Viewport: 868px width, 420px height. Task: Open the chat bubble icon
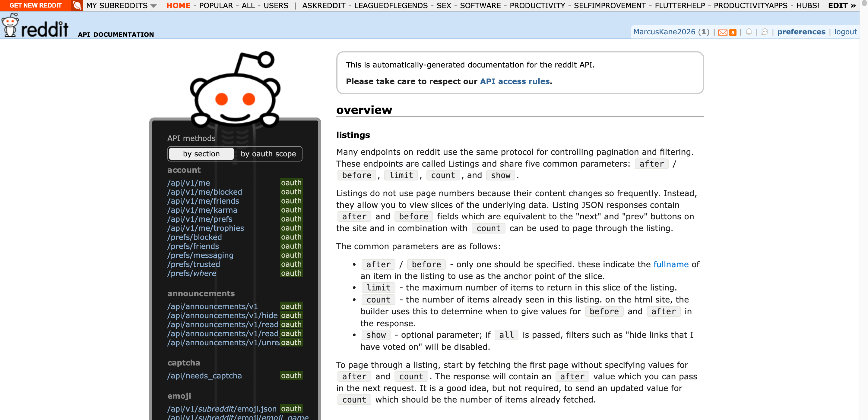tap(765, 32)
